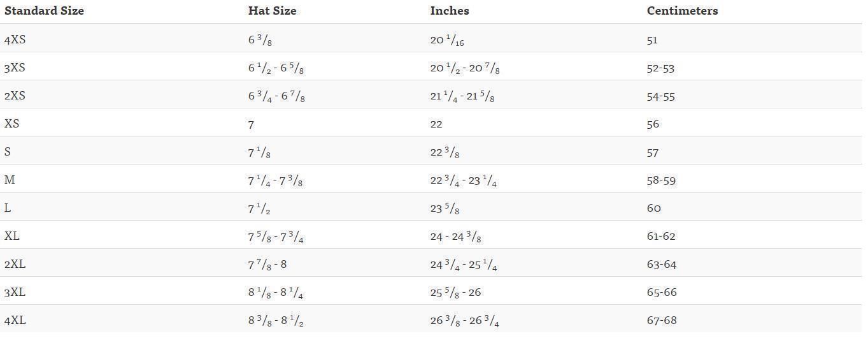The width and height of the screenshot is (868, 338).
Task: Click the 4XL size row label
Action: point(15,320)
